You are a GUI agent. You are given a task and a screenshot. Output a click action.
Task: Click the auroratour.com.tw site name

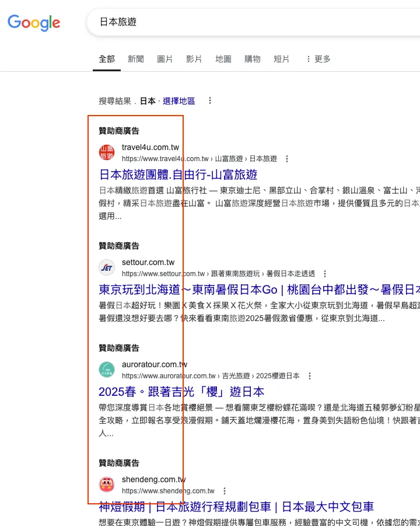tap(155, 364)
